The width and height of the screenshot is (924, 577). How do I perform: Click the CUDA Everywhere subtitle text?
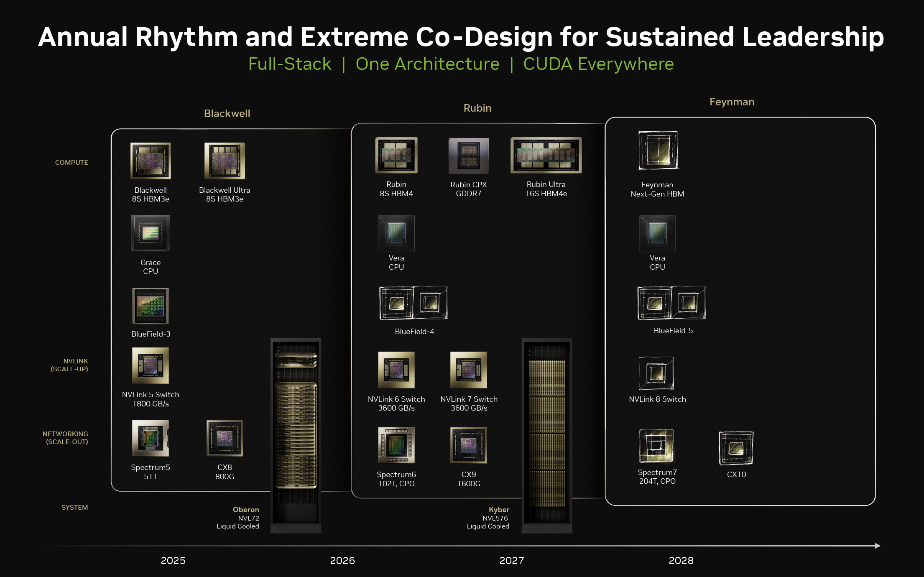[x=598, y=64]
